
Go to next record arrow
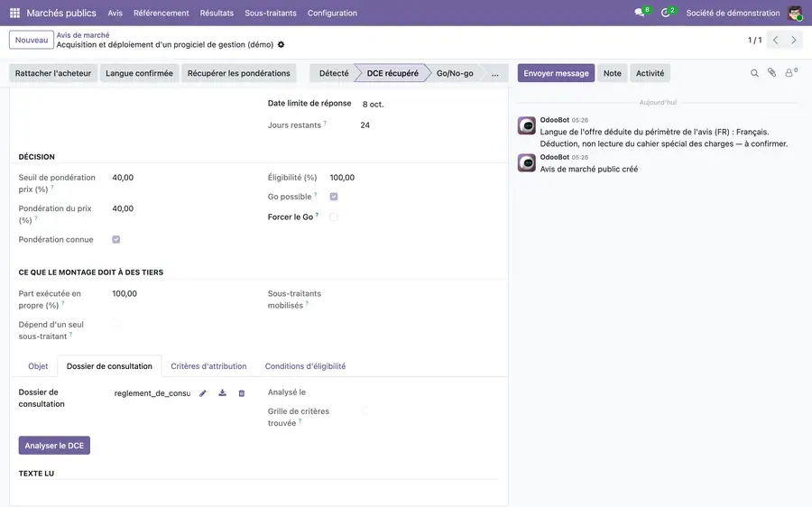pos(793,40)
